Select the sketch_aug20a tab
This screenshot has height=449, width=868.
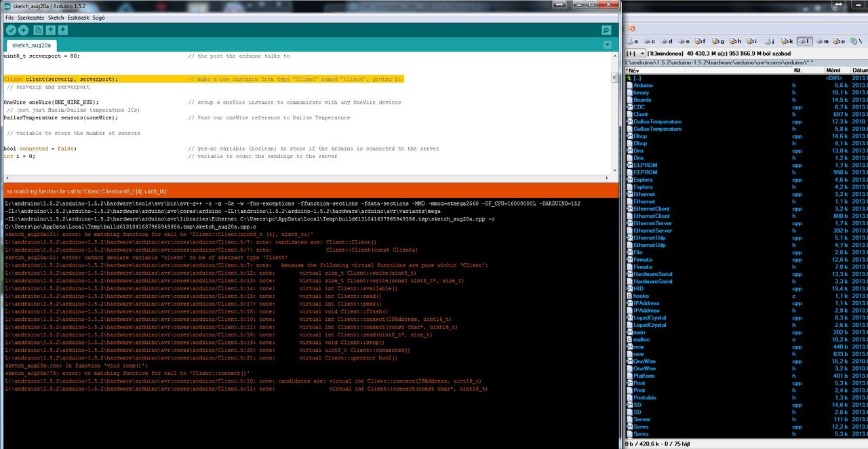tap(31, 45)
